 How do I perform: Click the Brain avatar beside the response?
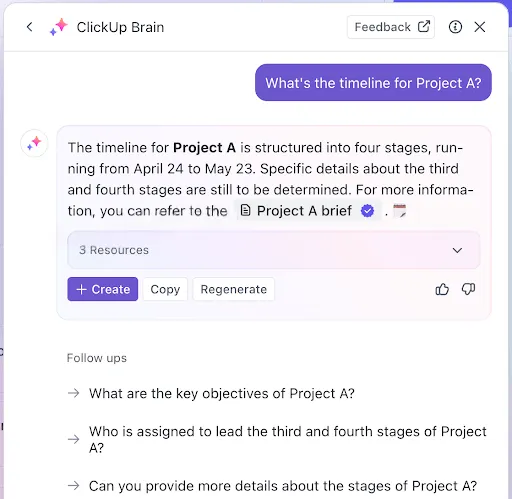click(34, 143)
